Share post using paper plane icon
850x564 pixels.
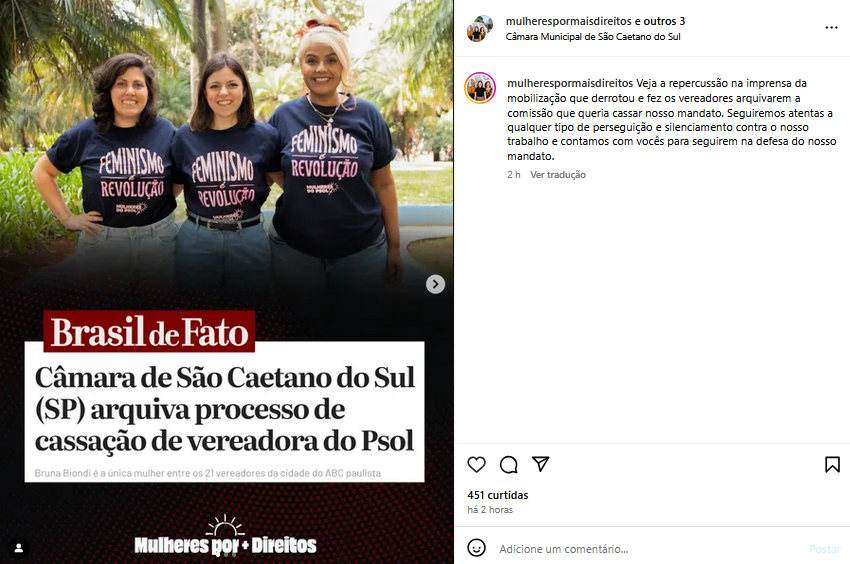point(540,464)
